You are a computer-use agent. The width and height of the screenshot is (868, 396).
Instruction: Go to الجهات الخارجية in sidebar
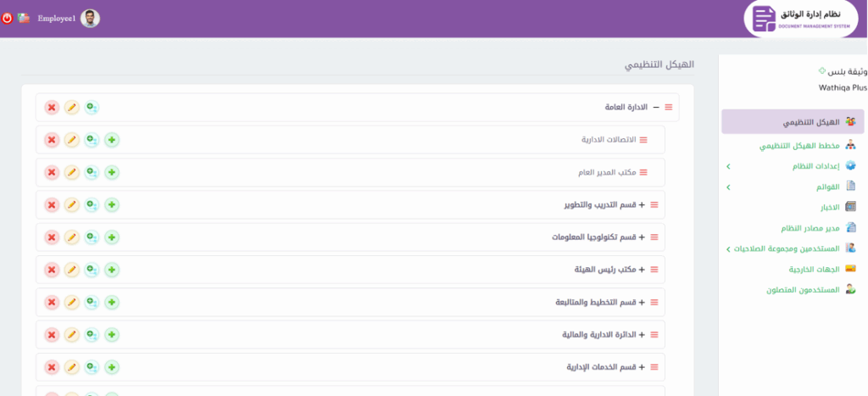814,269
